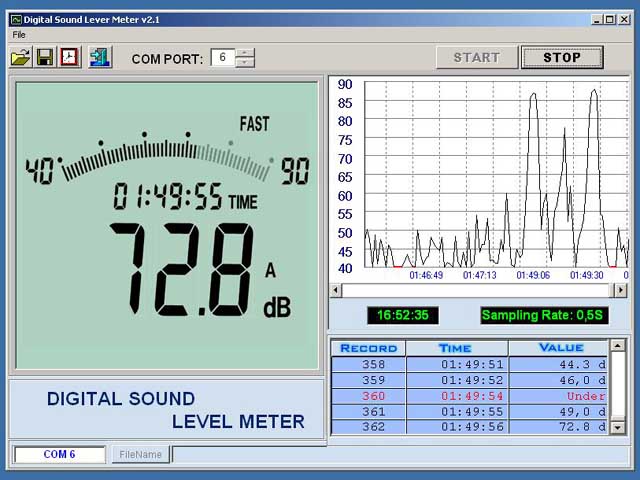Click the COM PORT number field
The height and width of the screenshot is (480, 640).
223,57
